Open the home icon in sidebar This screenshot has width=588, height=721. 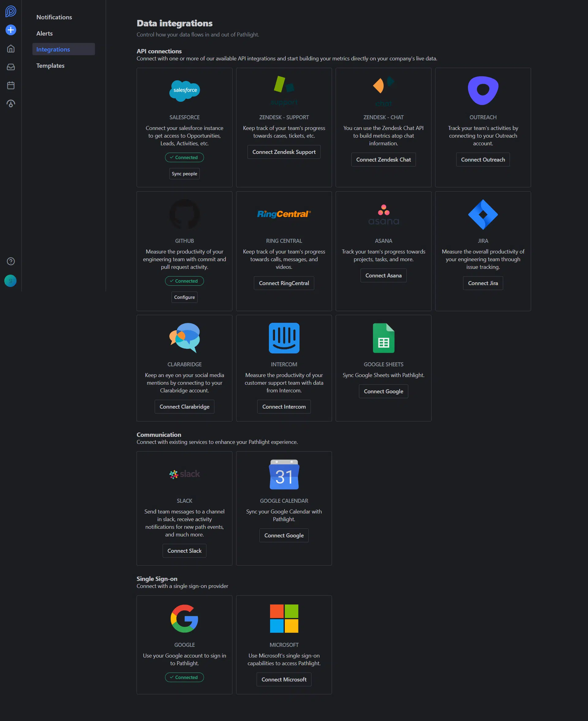[x=10, y=48]
